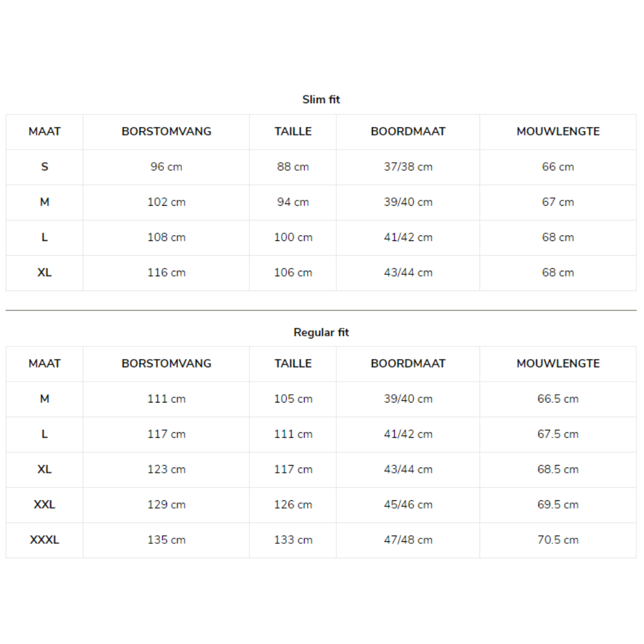Select the S size row in Slim fit
The height and width of the screenshot is (644, 644).
[x=321, y=167]
